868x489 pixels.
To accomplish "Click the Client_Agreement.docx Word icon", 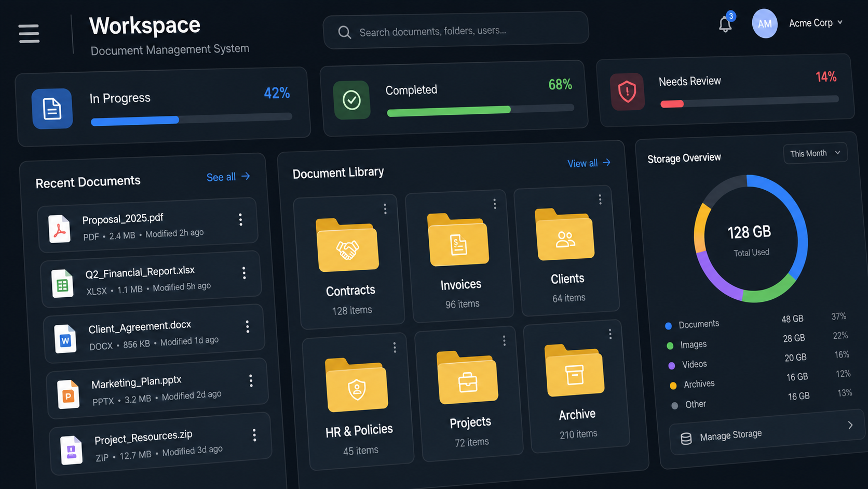I will (x=65, y=338).
